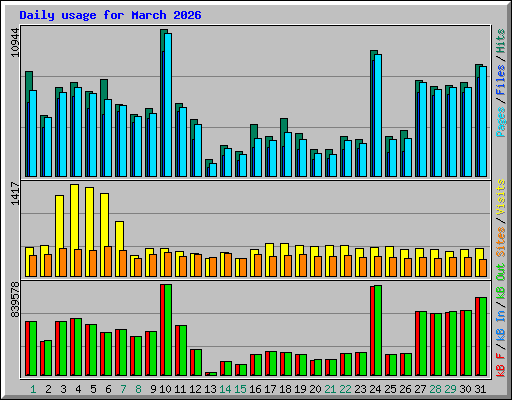Click the 'Visits' legend label
The width and height of the screenshot is (512, 400).
click(x=500, y=197)
